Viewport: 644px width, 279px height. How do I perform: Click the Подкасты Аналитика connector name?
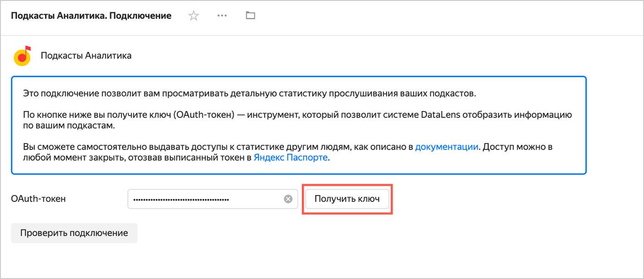(x=86, y=56)
